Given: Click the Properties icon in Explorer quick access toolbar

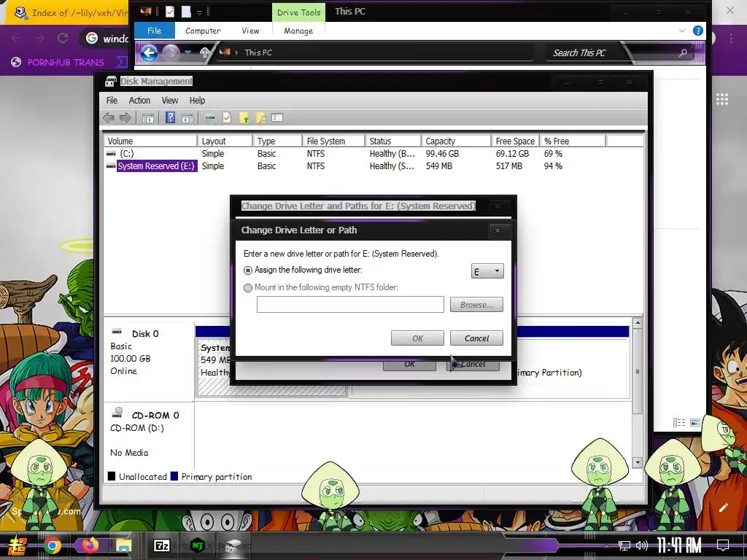Looking at the screenshot, I should click(169, 12).
